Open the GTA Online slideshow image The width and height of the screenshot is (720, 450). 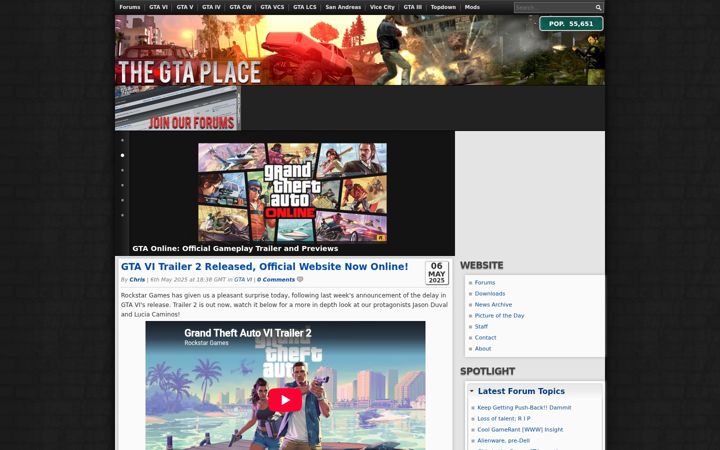point(292,192)
